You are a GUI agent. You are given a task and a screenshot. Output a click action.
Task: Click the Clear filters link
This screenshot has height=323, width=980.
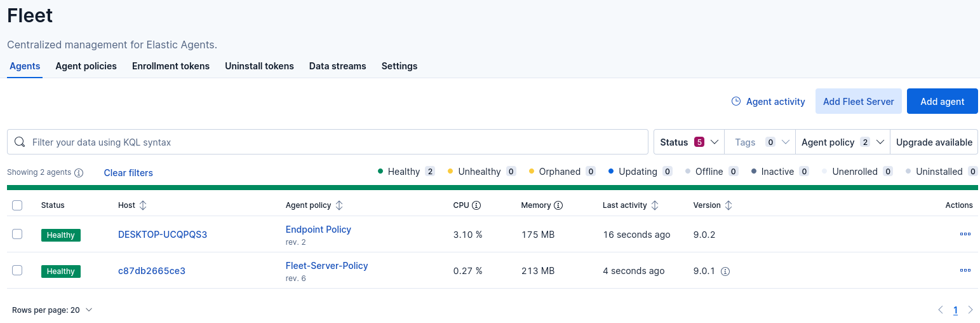coord(128,172)
